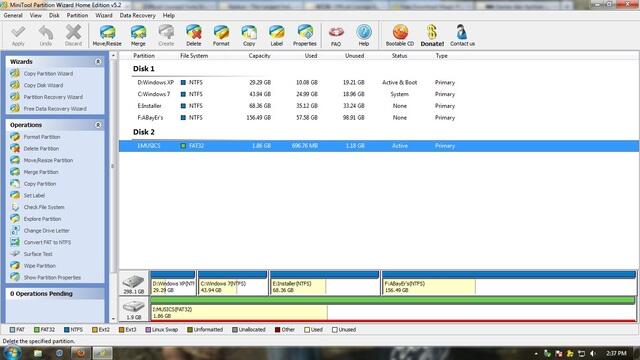Launch Copy Disk Wizard
640x360 pixels.
43,85
